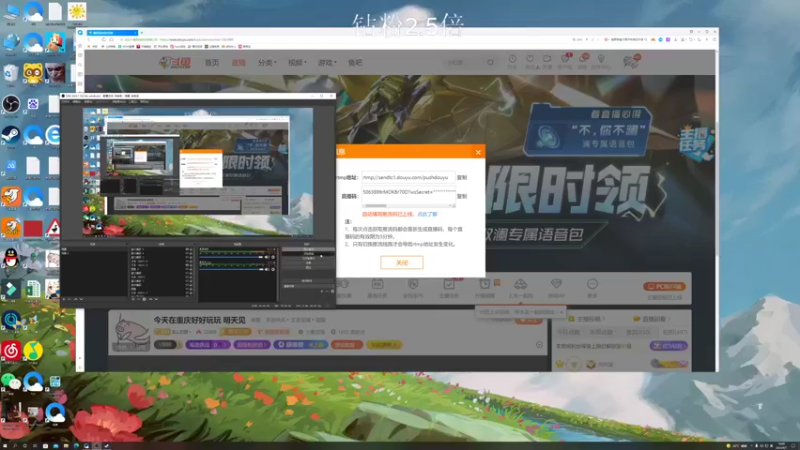Viewport: 800px width, 450px height.
Task: Open the QQ Music green-yellow shortcut
Action: (33, 351)
